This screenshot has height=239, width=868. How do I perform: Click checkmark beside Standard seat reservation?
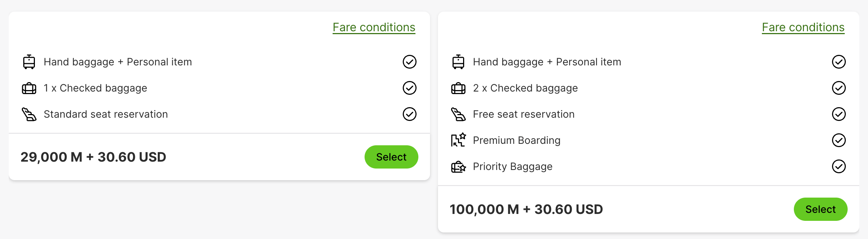coord(410,114)
